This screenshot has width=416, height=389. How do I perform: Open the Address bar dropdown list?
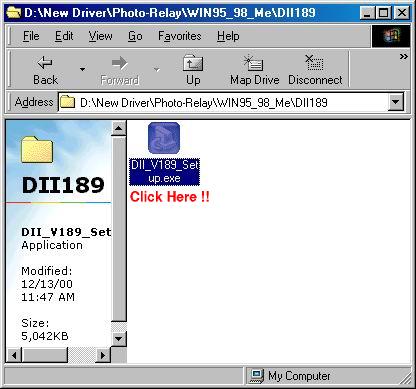point(396,102)
